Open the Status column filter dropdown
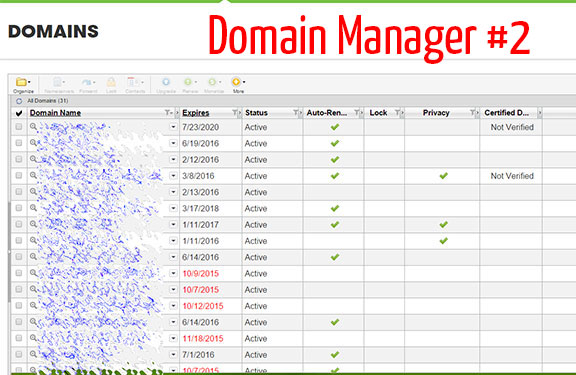Viewport: 576px width, 375px height. click(x=296, y=113)
